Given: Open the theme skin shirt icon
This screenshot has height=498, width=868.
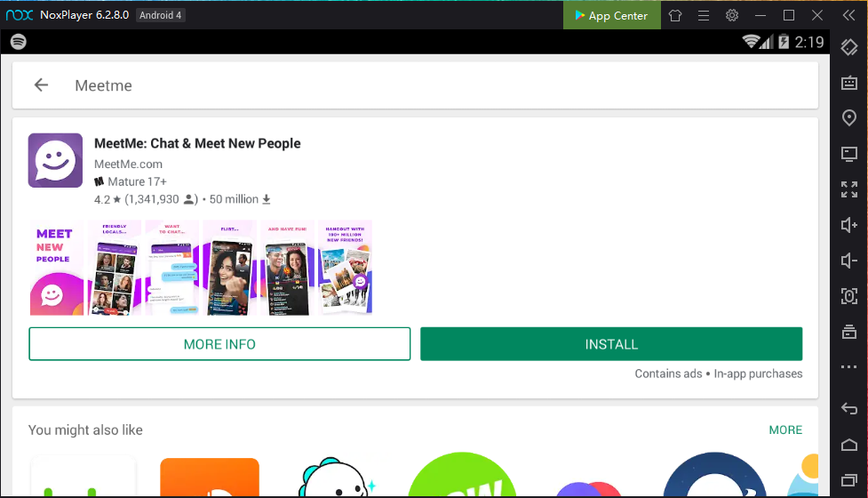Looking at the screenshot, I should pos(675,15).
